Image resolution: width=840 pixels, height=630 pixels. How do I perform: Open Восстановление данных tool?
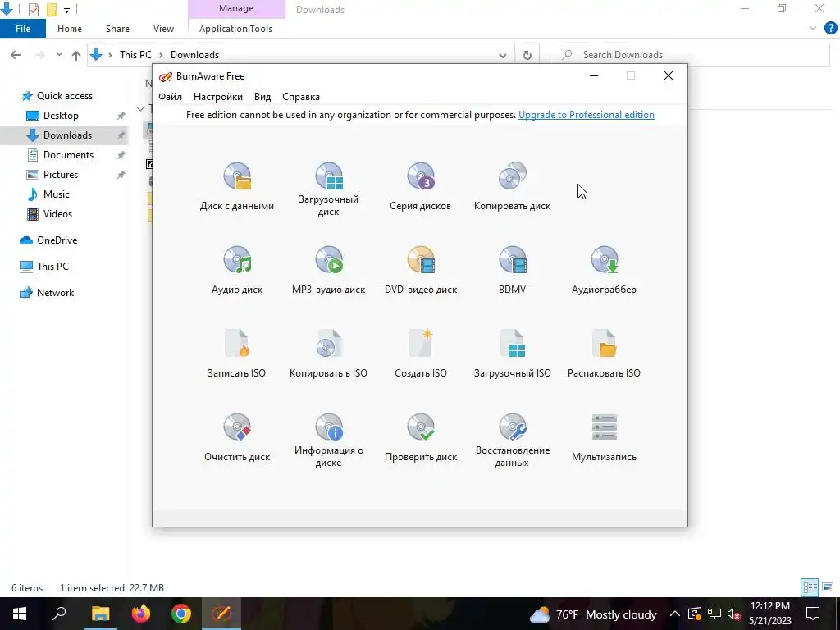click(x=512, y=440)
